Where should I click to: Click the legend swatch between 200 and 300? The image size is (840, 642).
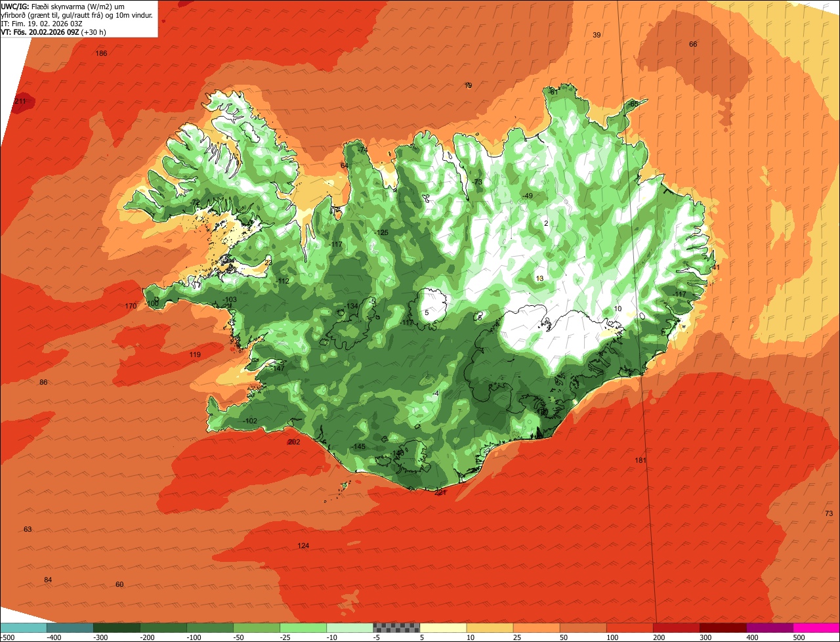677,628
